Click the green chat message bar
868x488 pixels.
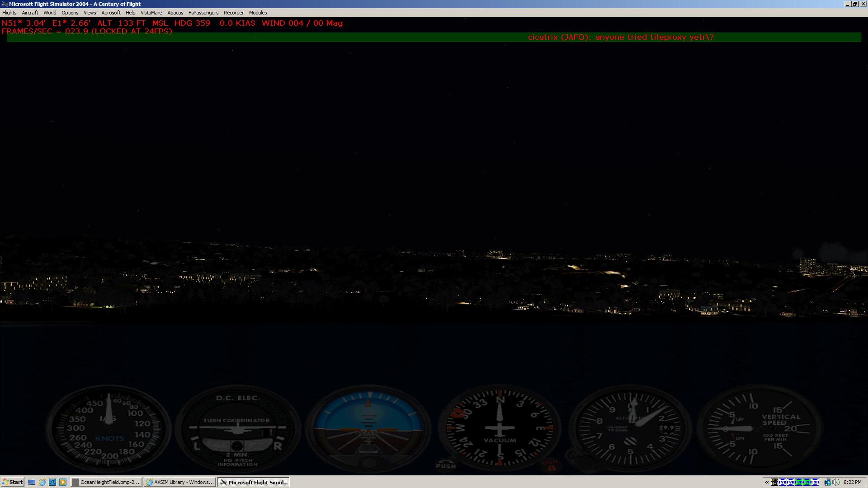[x=434, y=37]
